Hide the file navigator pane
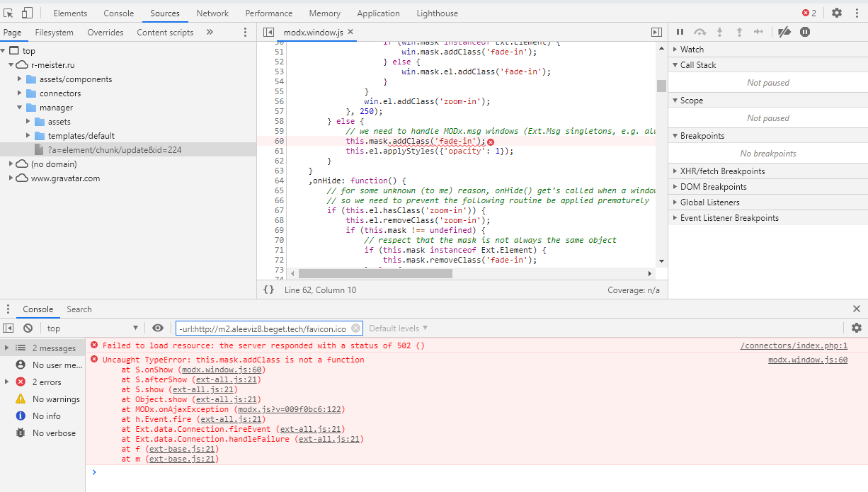 click(268, 32)
